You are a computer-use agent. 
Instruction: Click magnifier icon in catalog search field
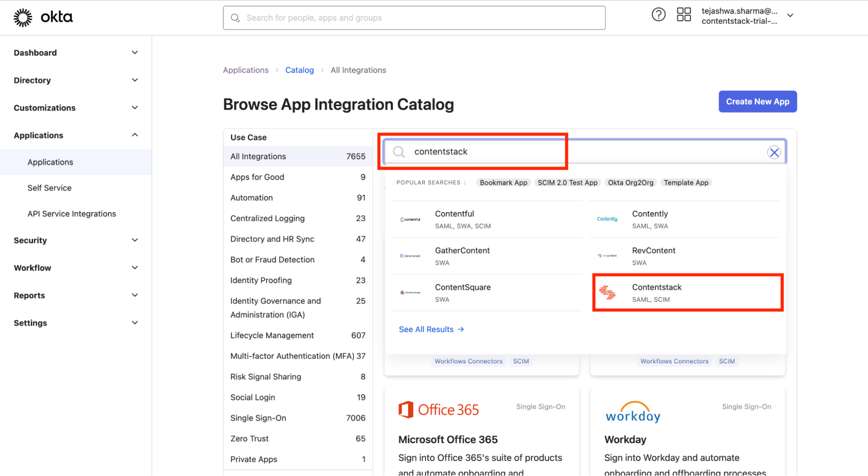(x=399, y=152)
